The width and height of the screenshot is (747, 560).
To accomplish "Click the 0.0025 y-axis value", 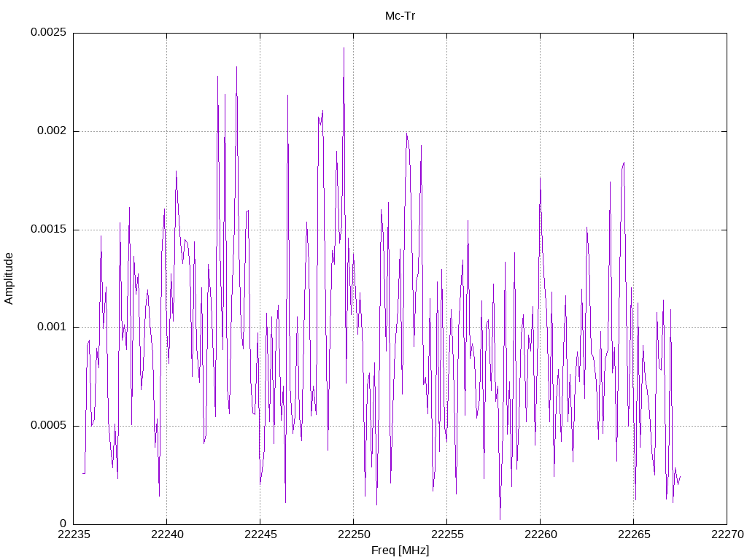I will click(x=49, y=32).
